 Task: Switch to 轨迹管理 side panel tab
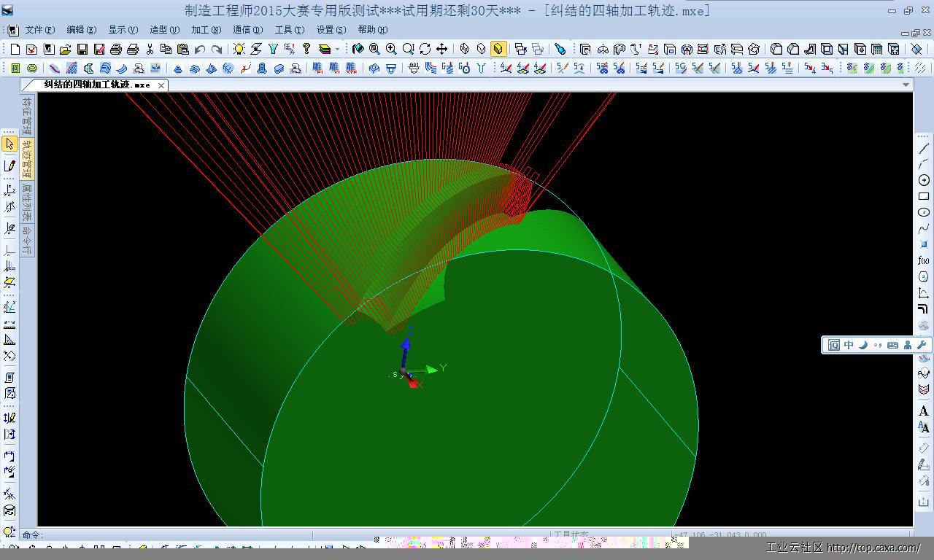27,159
